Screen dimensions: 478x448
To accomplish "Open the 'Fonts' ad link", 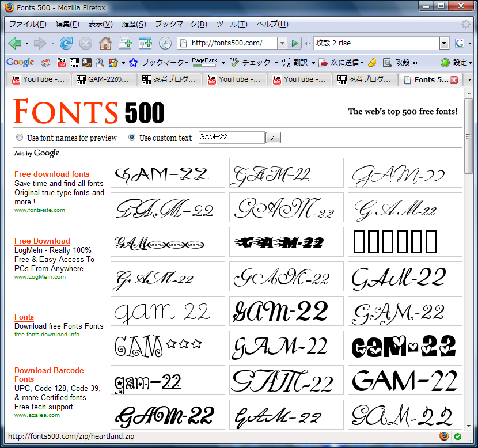I will tap(24, 317).
